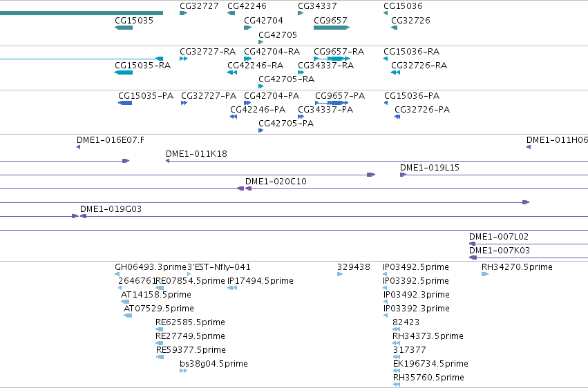Select the DME1-007L02 clone label

click(499, 237)
